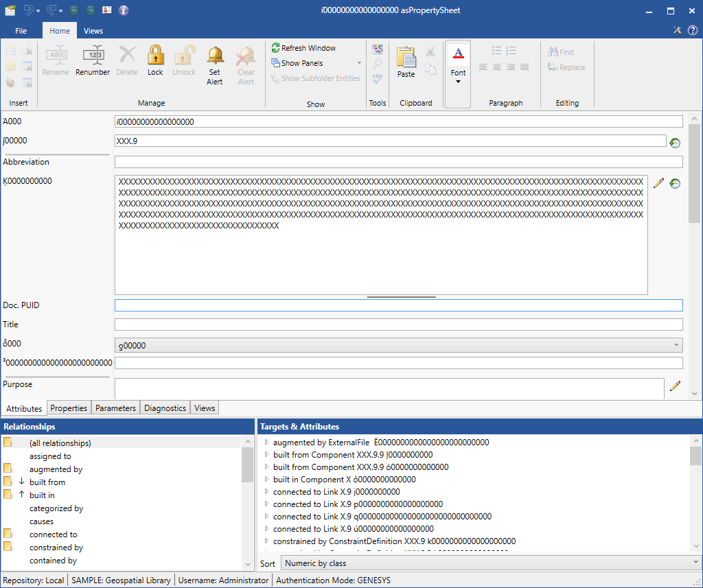703x588 pixels.
Task: Open the Font color dropdown
Action: coord(458,82)
